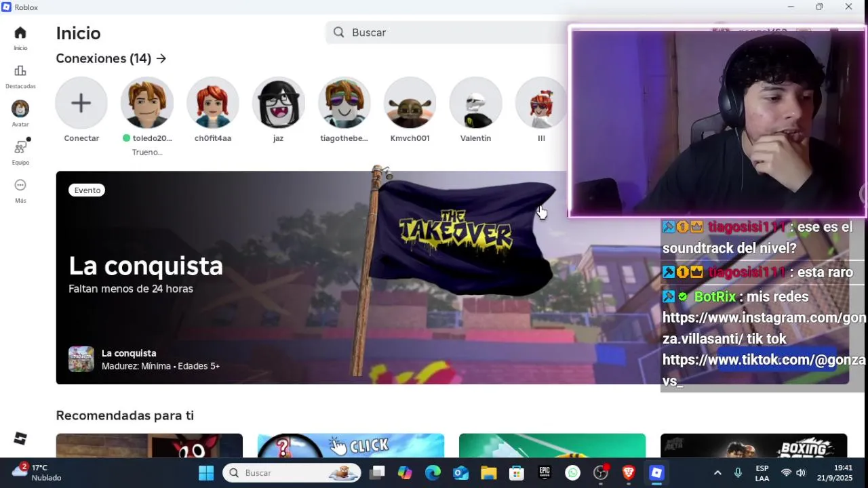The width and height of the screenshot is (868, 488).
Task: Open Outlook from the taskbar
Action: point(461,473)
